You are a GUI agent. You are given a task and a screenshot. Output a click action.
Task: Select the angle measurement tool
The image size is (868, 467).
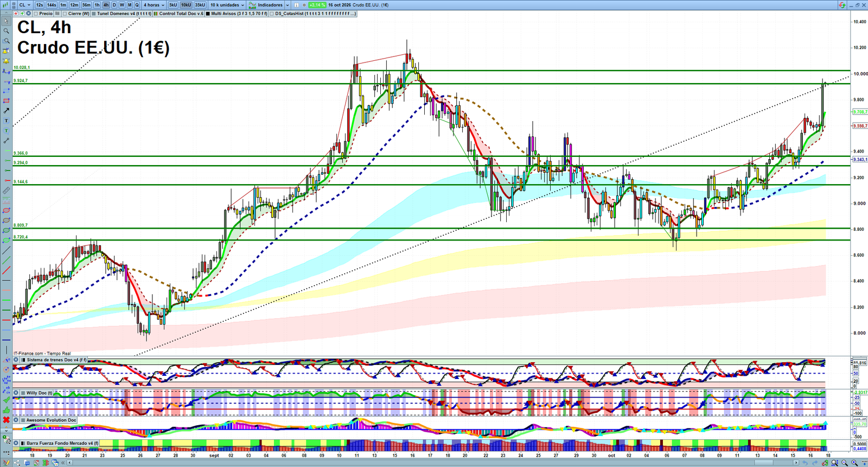6,359
